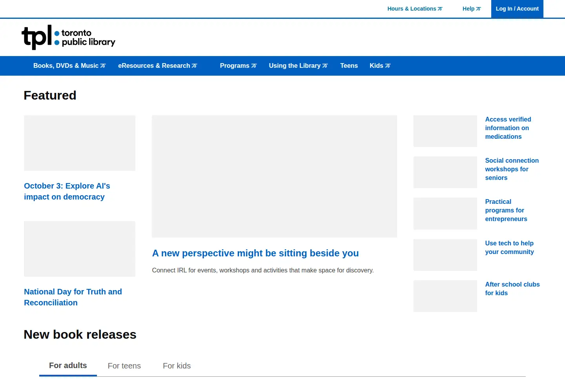The width and height of the screenshot is (565, 392).
Task: Click thumbnail beside entrepreneurs programs link
Action: pyautogui.click(x=445, y=214)
